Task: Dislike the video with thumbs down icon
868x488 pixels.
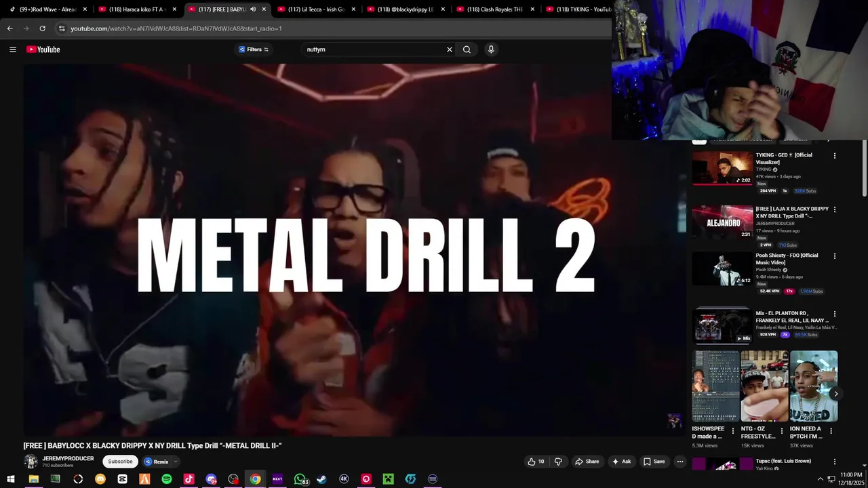Action: pos(558,462)
